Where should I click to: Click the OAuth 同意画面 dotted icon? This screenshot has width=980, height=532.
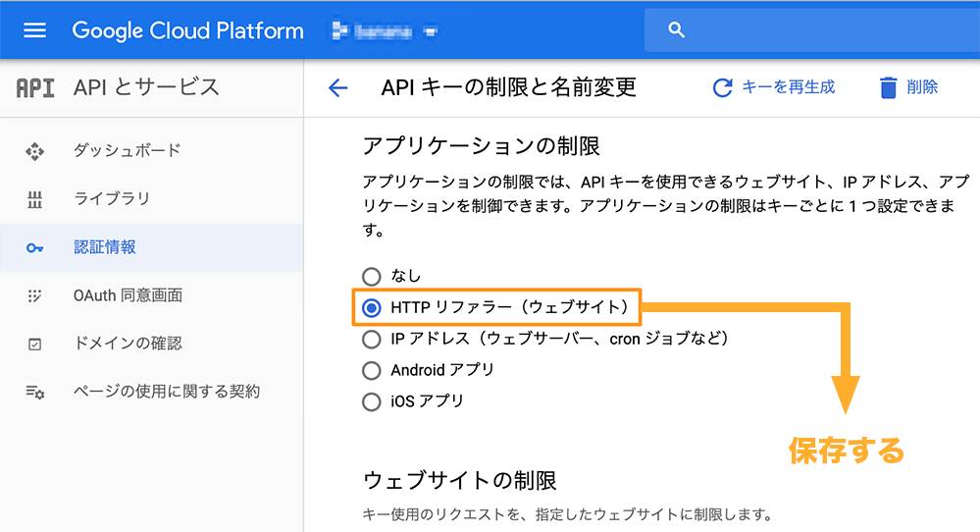pos(35,295)
